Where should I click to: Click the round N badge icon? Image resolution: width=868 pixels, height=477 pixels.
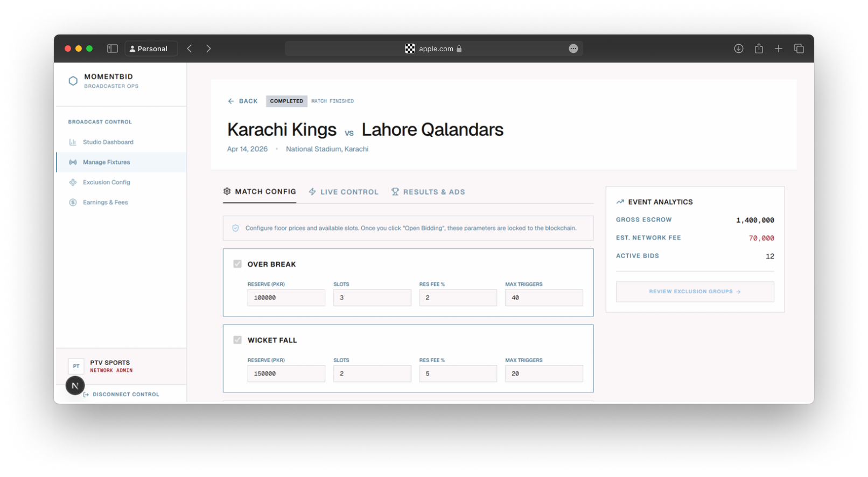[75, 385]
